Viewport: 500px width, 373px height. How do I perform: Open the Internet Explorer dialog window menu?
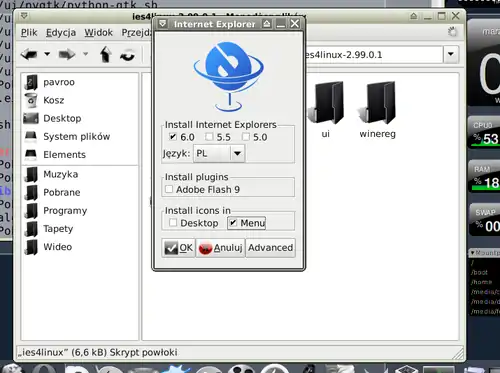coord(162,24)
